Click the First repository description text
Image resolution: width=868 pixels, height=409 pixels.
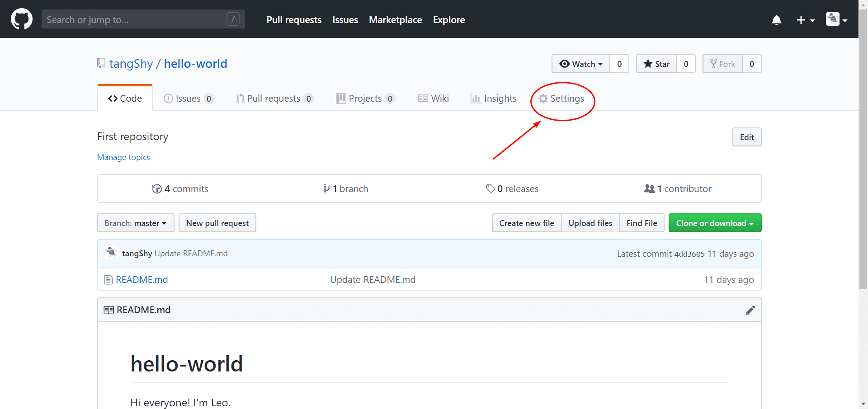[132, 136]
